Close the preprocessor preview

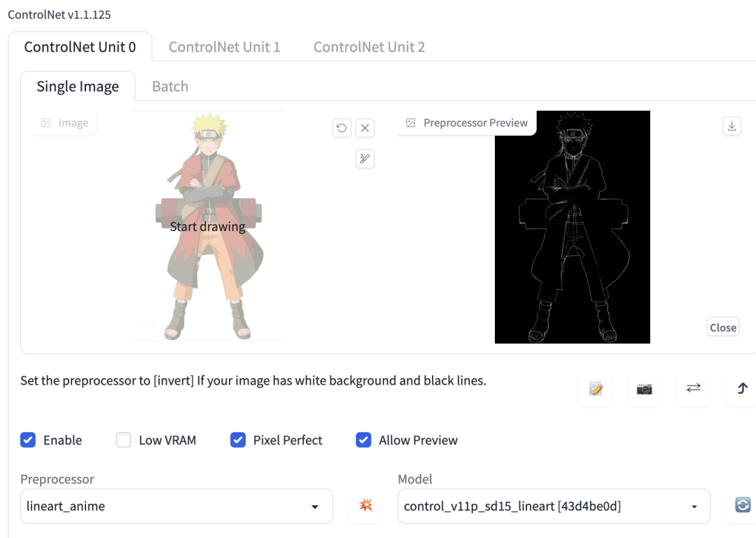(x=722, y=328)
